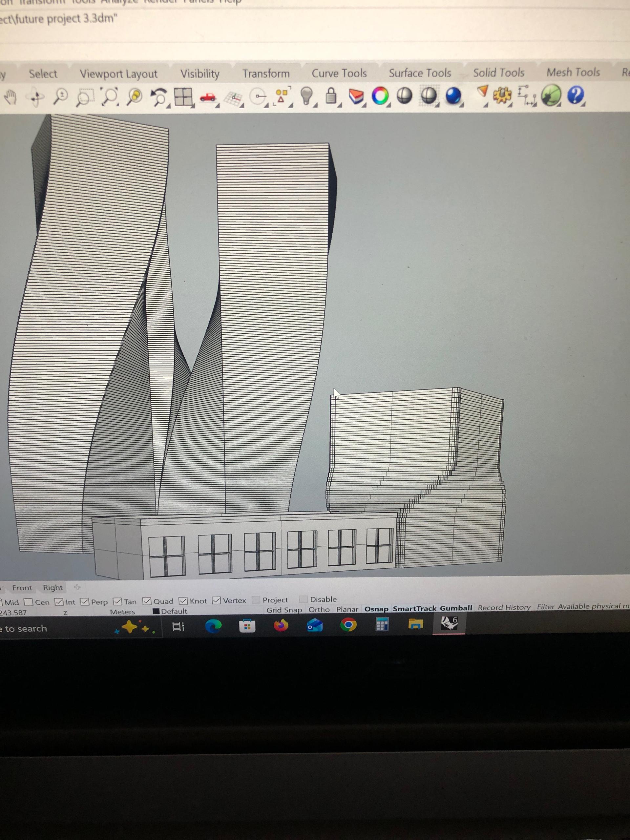The width and height of the screenshot is (630, 840).
Task: Click the Zoom Extents icon
Action: click(110, 96)
